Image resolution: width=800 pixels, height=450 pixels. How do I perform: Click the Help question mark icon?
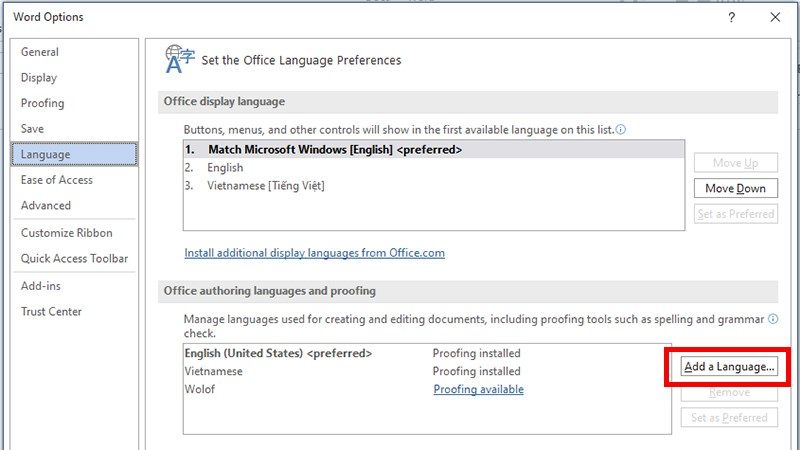point(732,17)
